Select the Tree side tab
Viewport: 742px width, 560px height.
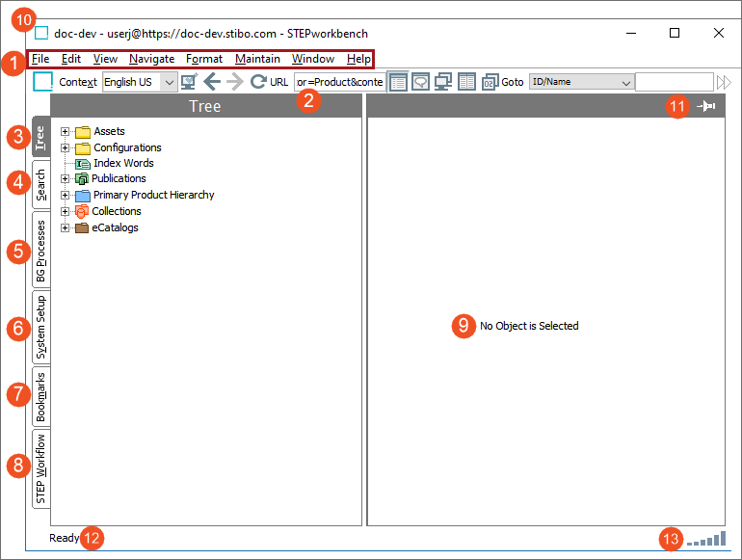point(41,136)
